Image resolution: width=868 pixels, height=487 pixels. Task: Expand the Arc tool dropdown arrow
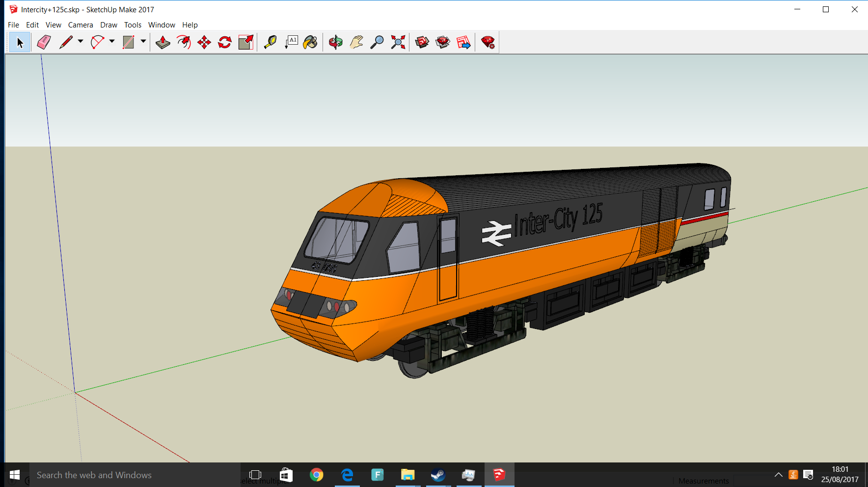(112, 42)
